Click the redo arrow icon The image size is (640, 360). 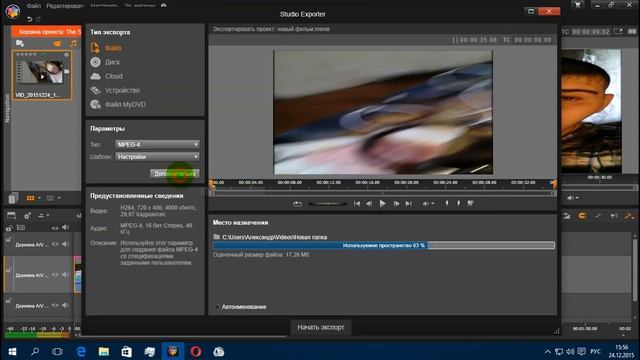pyautogui.click(x=38, y=19)
